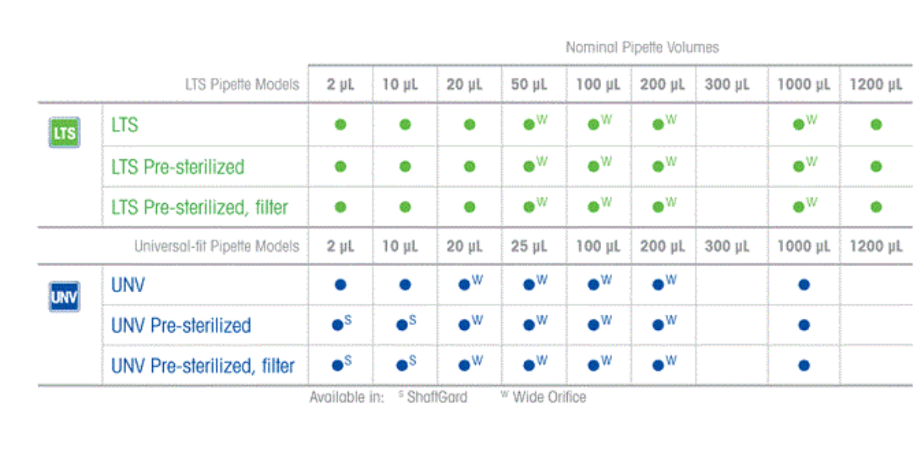Viewport: 918px width, 454px height.
Task: Click UNV 1000 µL blue dot
Action: pyautogui.click(x=804, y=285)
